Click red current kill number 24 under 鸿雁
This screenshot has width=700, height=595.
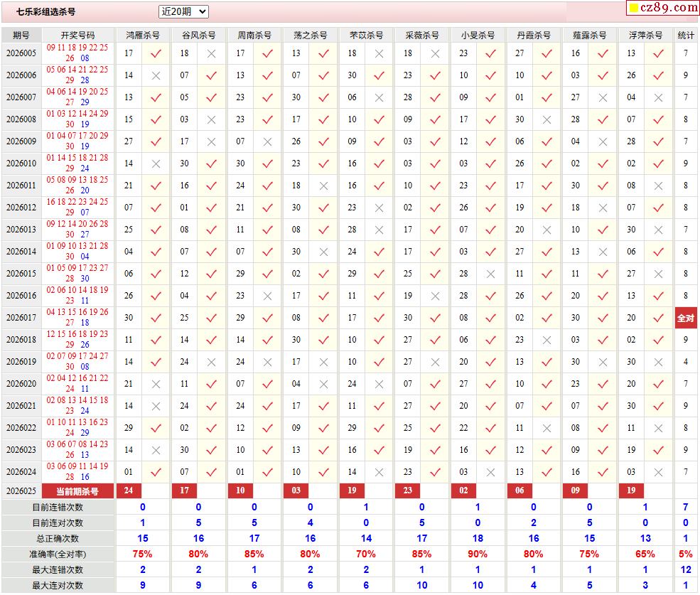click(129, 491)
